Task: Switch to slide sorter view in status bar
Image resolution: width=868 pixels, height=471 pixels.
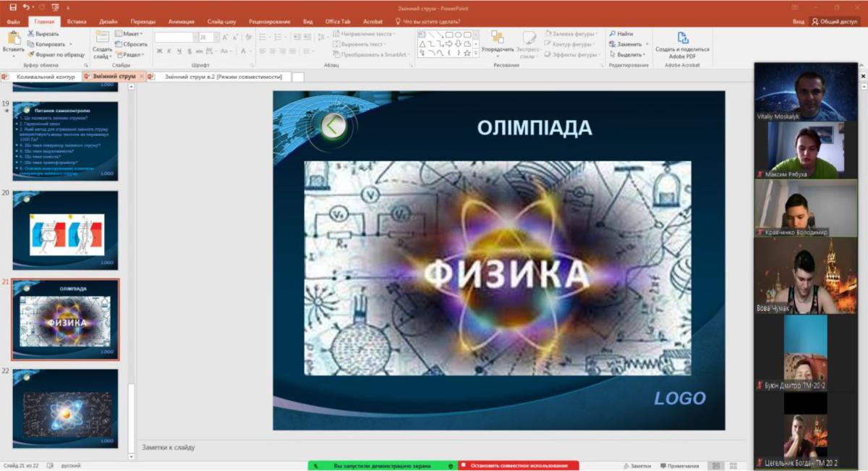Action: click(733, 466)
